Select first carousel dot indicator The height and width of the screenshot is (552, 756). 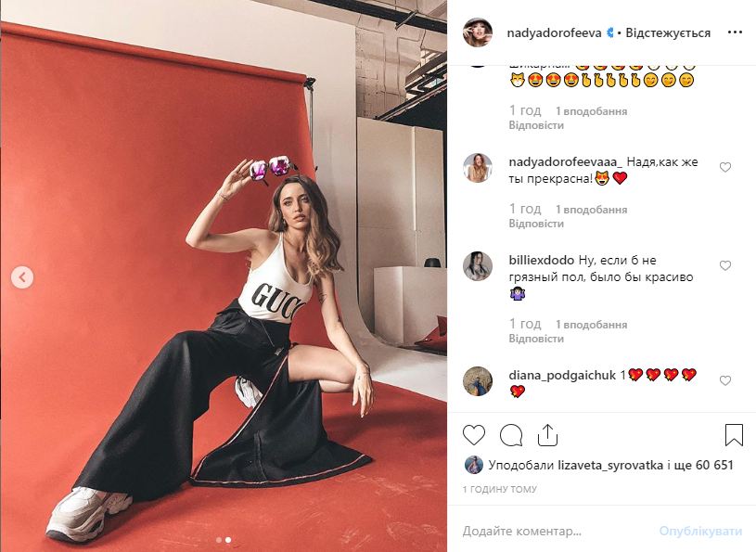coord(219,540)
